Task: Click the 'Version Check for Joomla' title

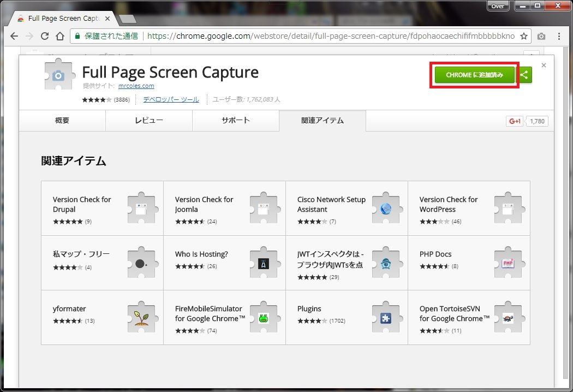Action: point(204,204)
